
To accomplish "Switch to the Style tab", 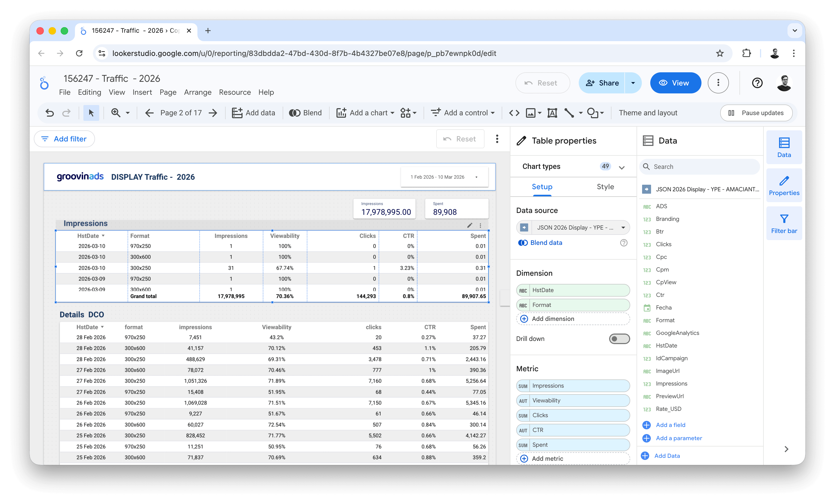I will (605, 187).
